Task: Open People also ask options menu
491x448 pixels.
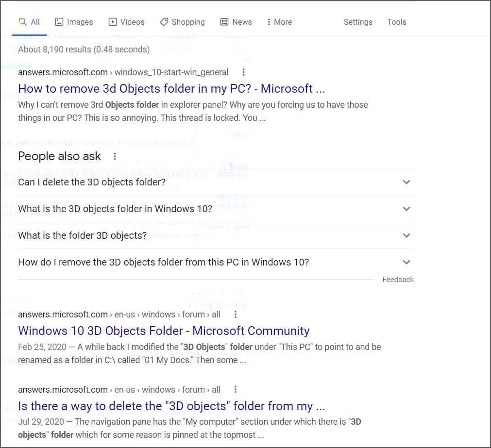Action: [115, 156]
